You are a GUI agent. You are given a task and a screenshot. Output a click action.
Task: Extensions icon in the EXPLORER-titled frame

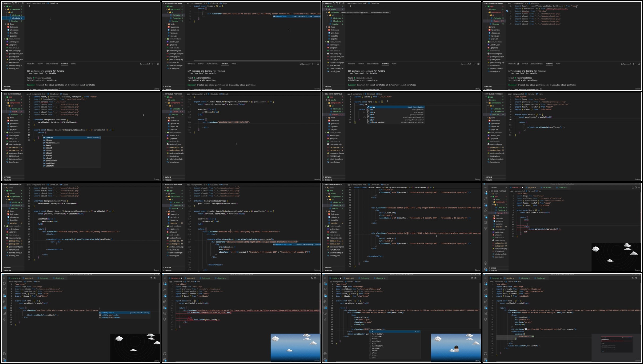[x=485, y=216]
